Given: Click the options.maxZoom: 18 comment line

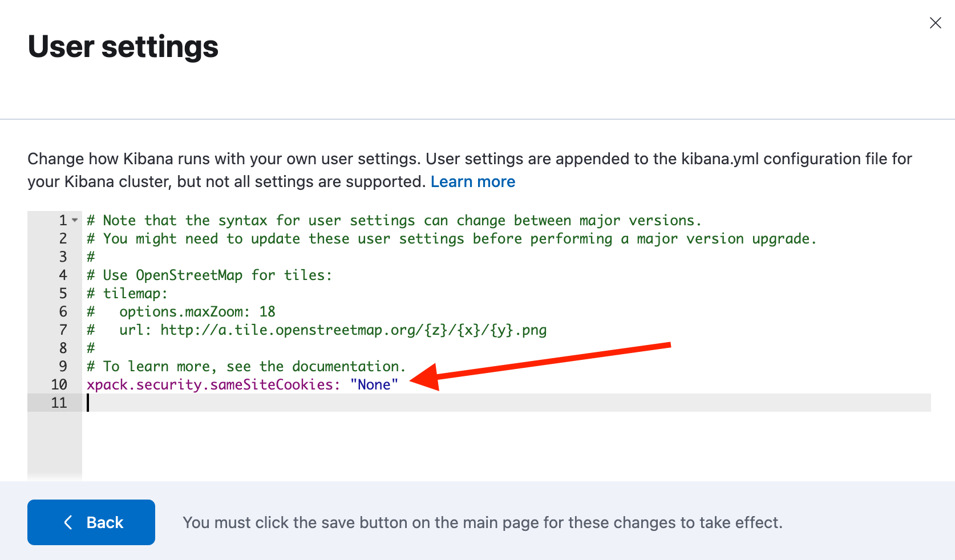Looking at the screenshot, I should click(x=181, y=311).
